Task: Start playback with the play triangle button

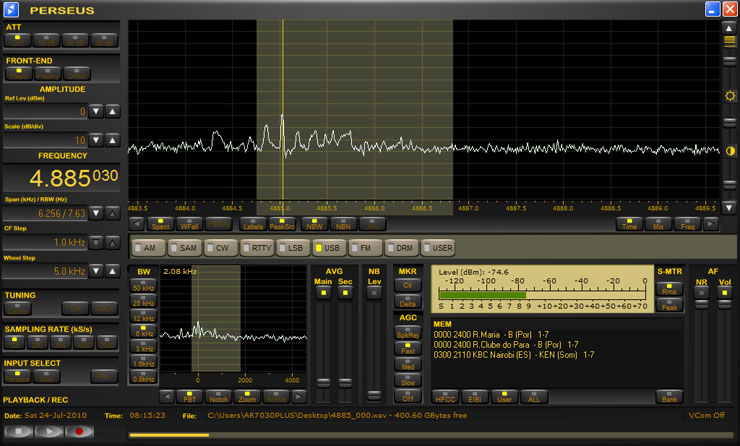Action: pos(49,431)
